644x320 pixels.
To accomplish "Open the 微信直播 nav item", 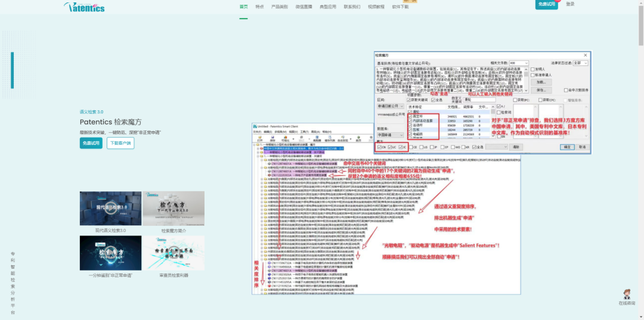I will tap(304, 7).
